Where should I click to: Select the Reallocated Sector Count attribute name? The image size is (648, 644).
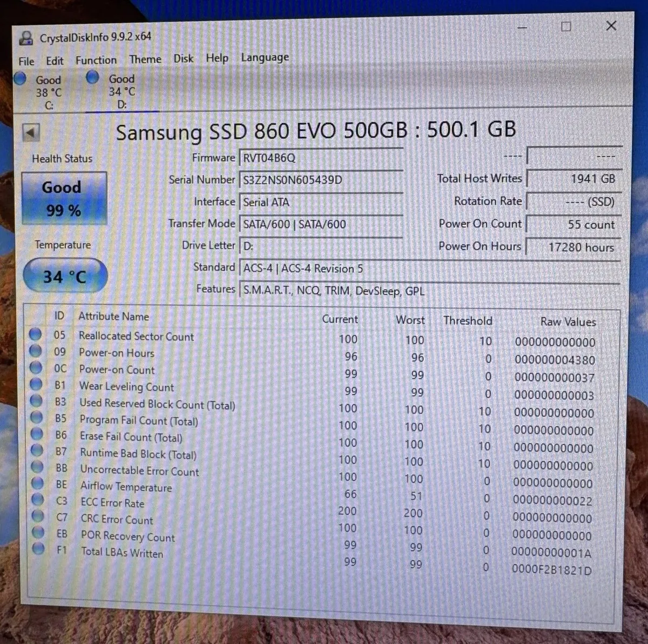point(136,336)
